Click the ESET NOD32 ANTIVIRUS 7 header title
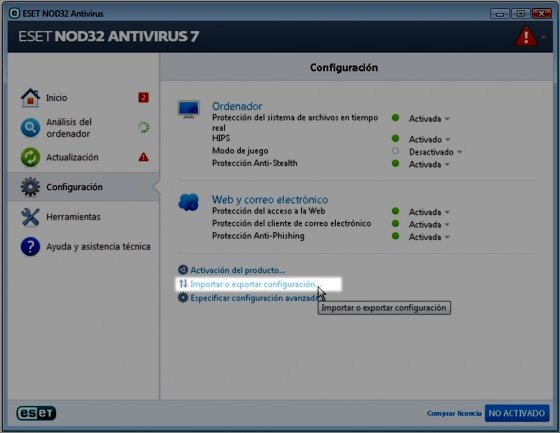Image resolution: width=560 pixels, height=433 pixels. point(109,36)
